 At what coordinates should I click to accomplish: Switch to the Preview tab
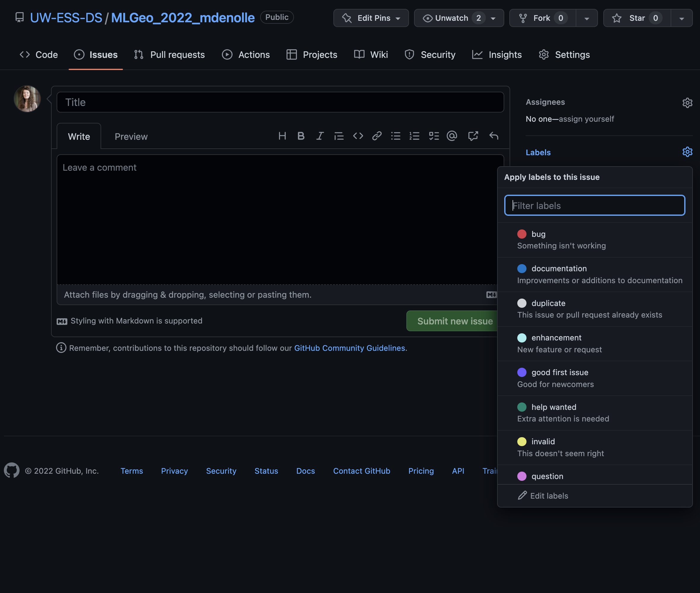[x=131, y=136]
